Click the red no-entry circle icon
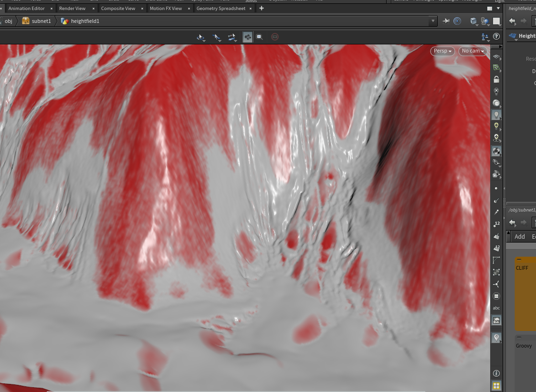536x392 pixels. 275,37
